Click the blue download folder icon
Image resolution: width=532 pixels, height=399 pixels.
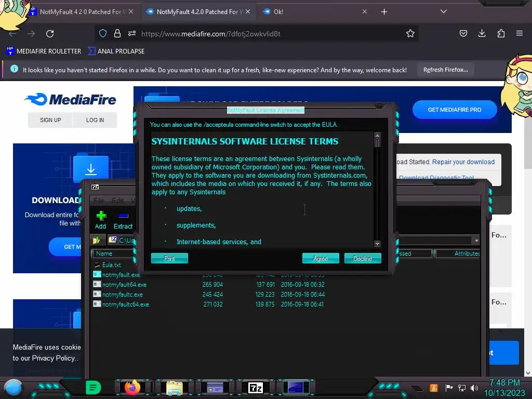point(90,168)
